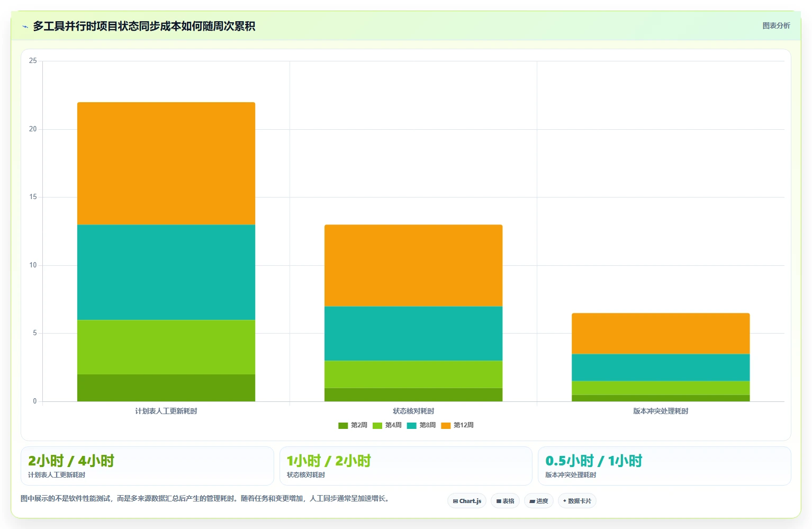The width and height of the screenshot is (812, 529).
Task: Click the y-axis tick label 15
Action: (33, 197)
